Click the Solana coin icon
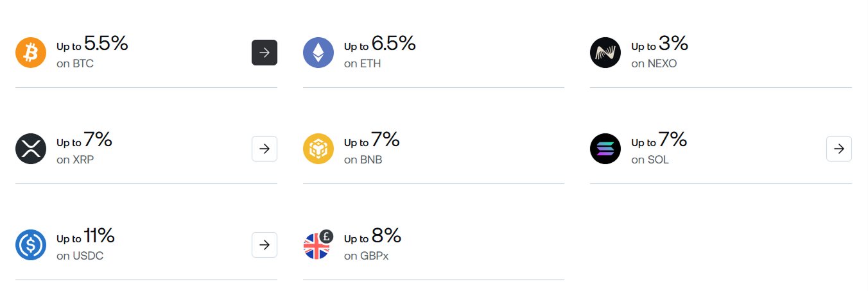868x291 pixels. point(605,149)
